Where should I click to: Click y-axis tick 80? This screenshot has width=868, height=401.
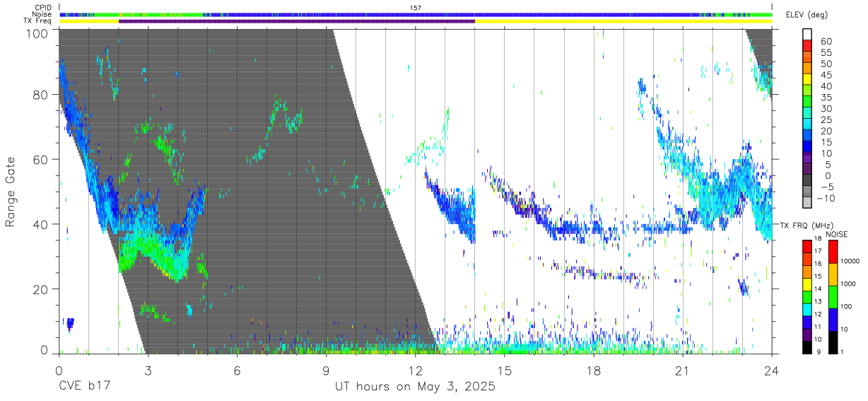click(42, 95)
